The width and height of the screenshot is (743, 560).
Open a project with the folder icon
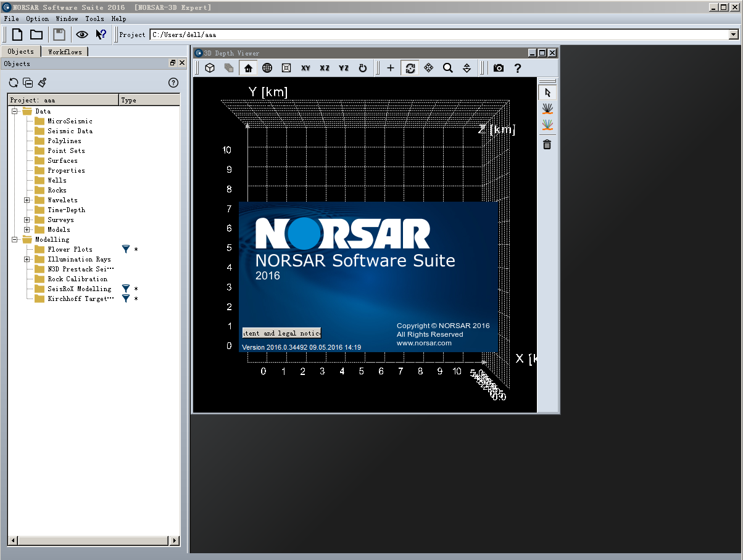pos(36,35)
